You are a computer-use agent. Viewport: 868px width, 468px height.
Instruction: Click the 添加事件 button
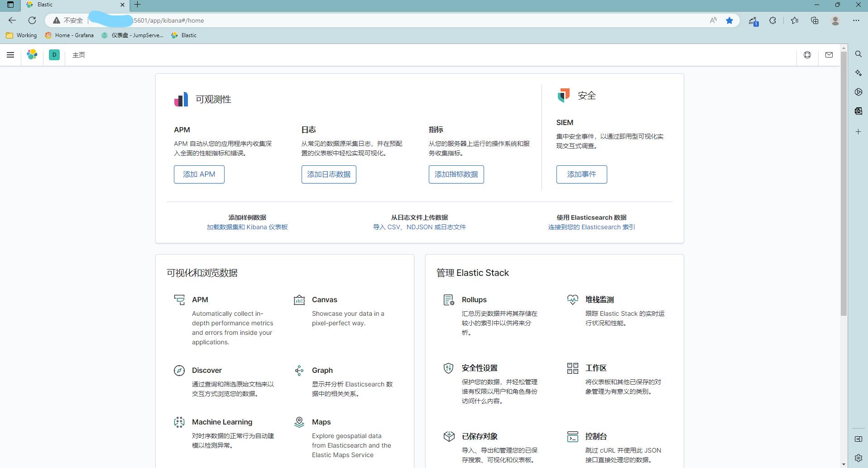(582, 174)
